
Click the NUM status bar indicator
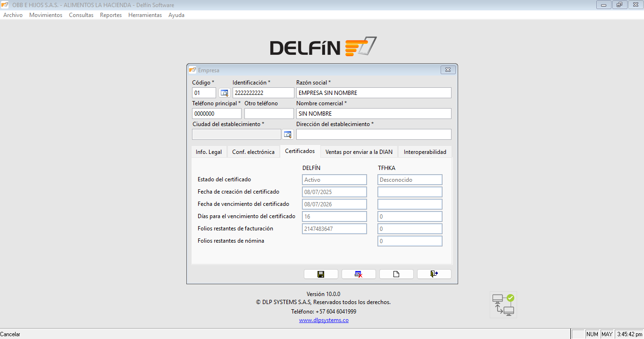(592, 334)
